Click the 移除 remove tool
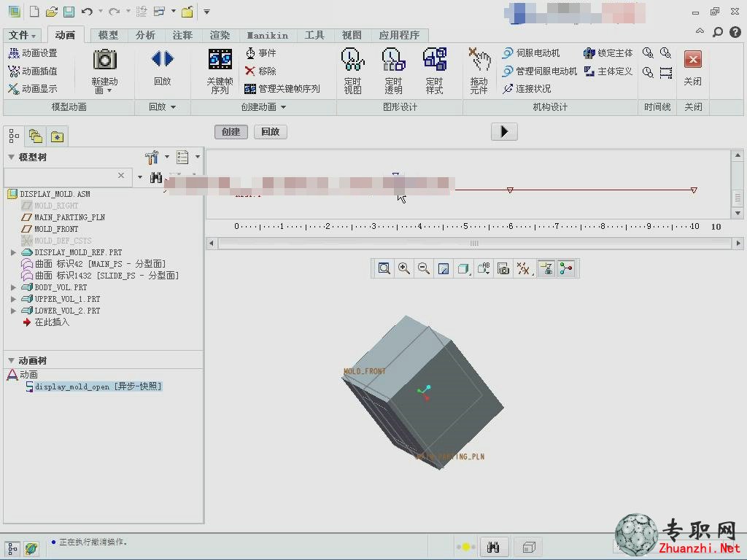Image resolution: width=747 pixels, height=560 pixels. click(x=260, y=71)
